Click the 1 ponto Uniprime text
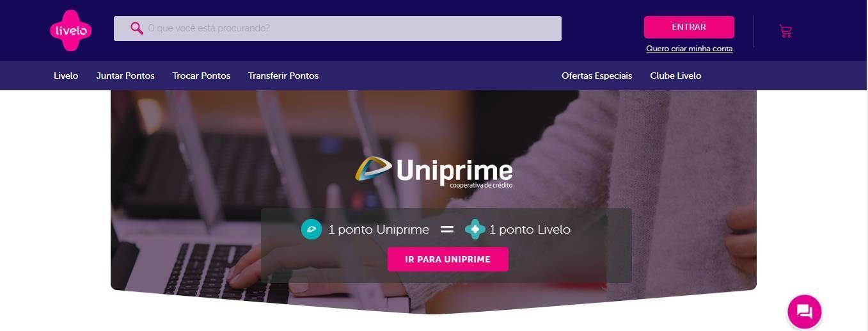The width and height of the screenshot is (868, 331). point(379,229)
